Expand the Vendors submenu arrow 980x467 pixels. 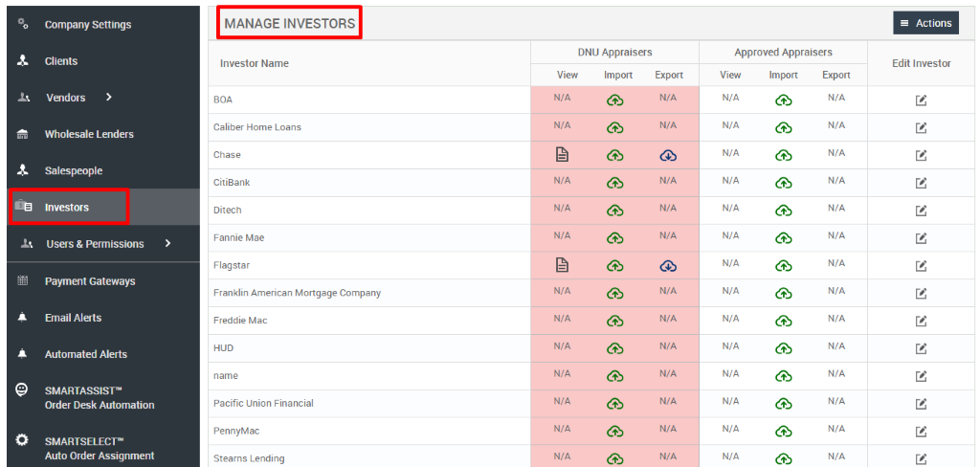point(109,97)
